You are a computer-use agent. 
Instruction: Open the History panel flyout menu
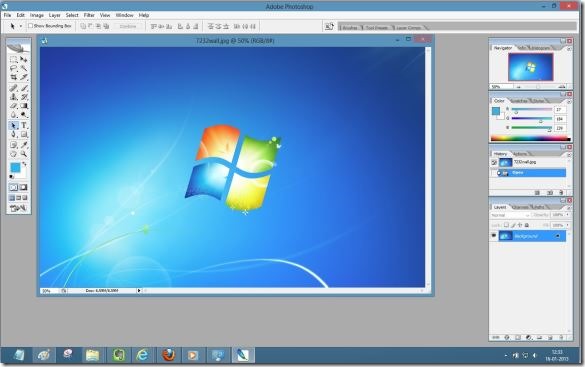pyautogui.click(x=569, y=154)
